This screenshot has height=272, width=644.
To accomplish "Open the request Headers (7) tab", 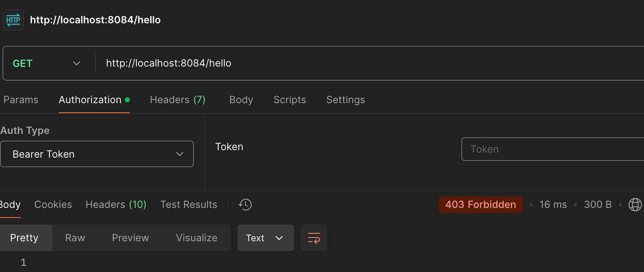I will pos(178,100).
